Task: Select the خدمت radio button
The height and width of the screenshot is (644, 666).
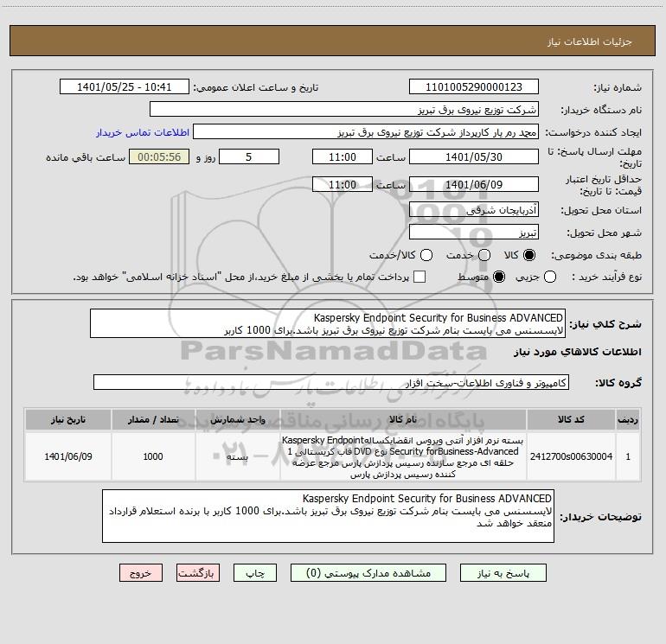Action: pos(484,255)
